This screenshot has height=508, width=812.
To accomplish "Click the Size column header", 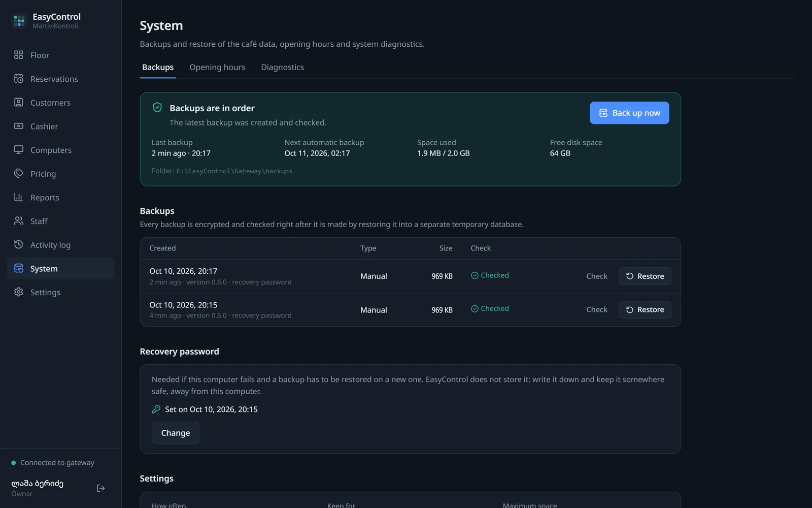I will pos(446,248).
